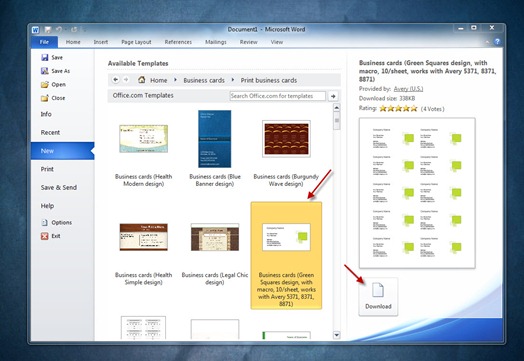This screenshot has height=361, width=524.
Task: Open the Avery (U.S.) provider link
Action: click(408, 89)
